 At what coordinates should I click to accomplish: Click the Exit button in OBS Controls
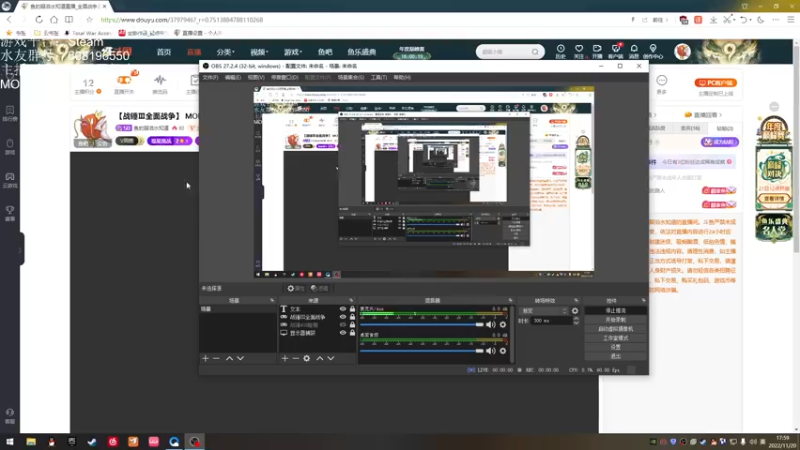pyautogui.click(x=615, y=357)
